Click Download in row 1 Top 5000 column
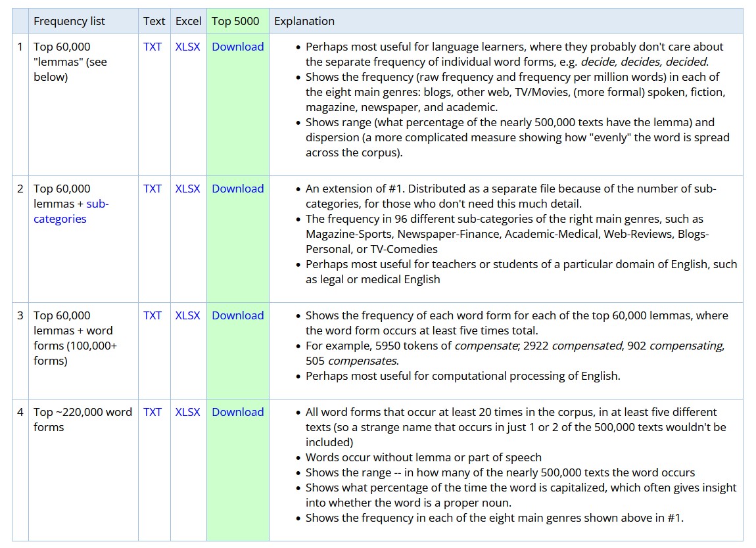The height and width of the screenshot is (548, 756). pyautogui.click(x=237, y=47)
